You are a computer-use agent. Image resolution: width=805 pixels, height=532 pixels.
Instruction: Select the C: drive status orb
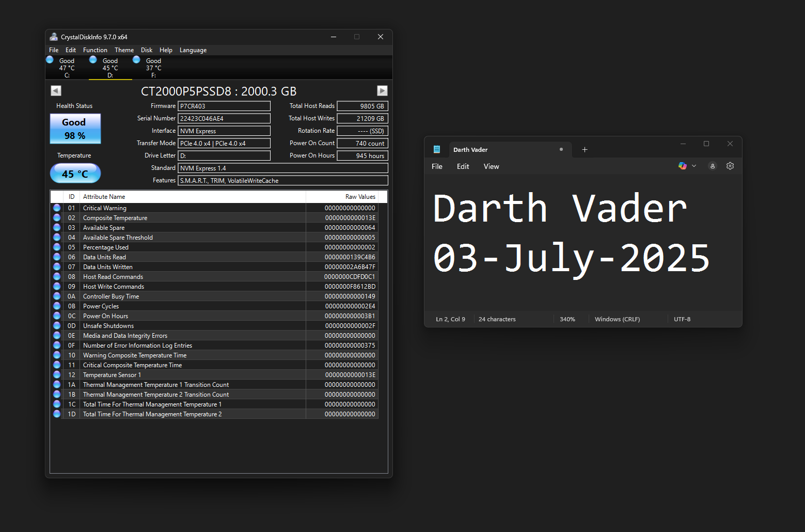click(50, 60)
